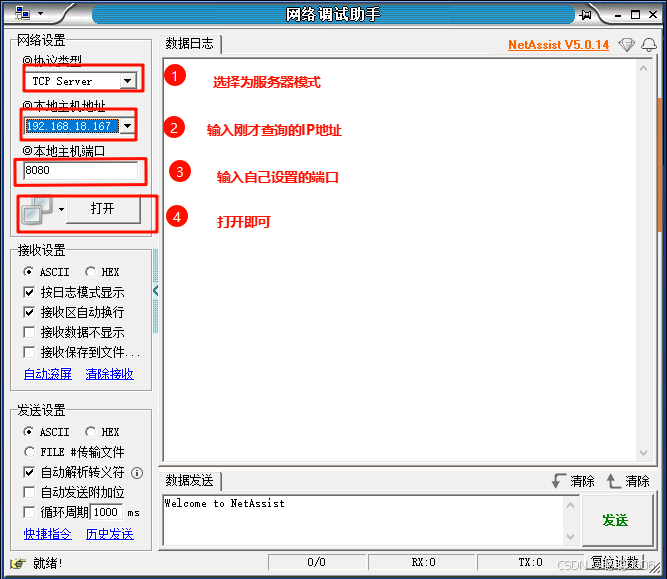Select FILE #传输文件 radio option
The height and width of the screenshot is (579, 667).
[74, 452]
